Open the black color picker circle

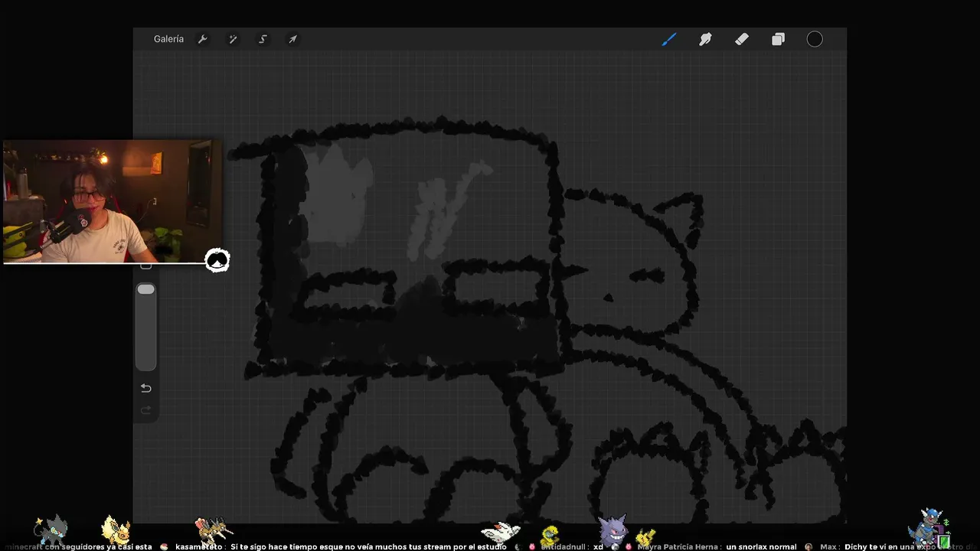[x=815, y=39]
